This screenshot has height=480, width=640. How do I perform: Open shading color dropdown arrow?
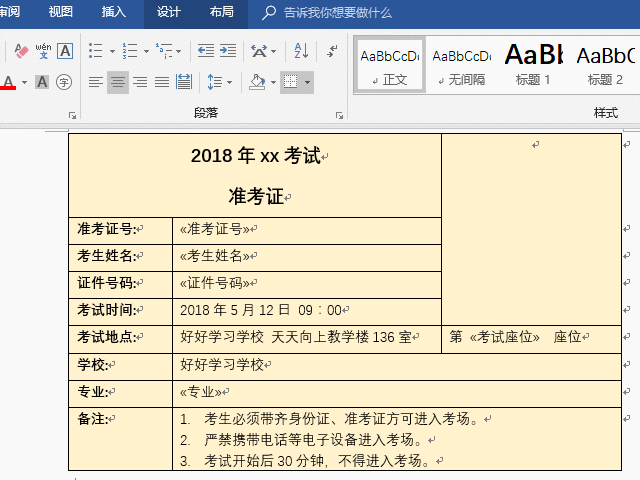[x=273, y=82]
